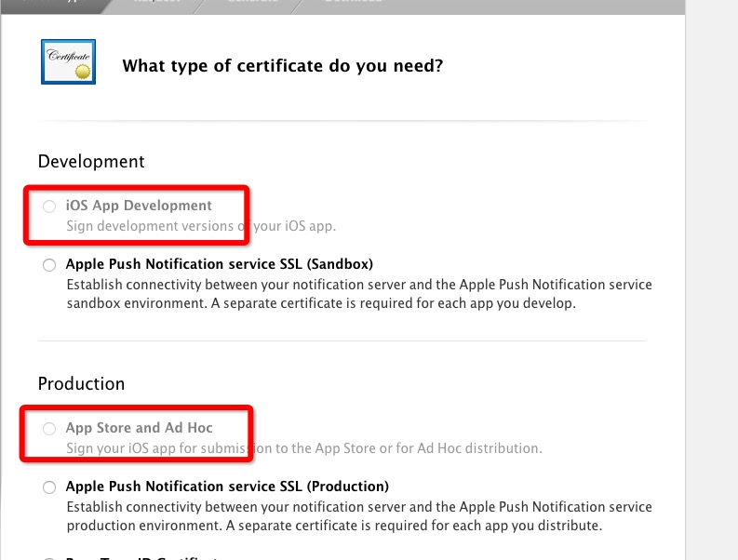
Task: Select the Pass Type ID Certificate radio button
Action: (49, 558)
